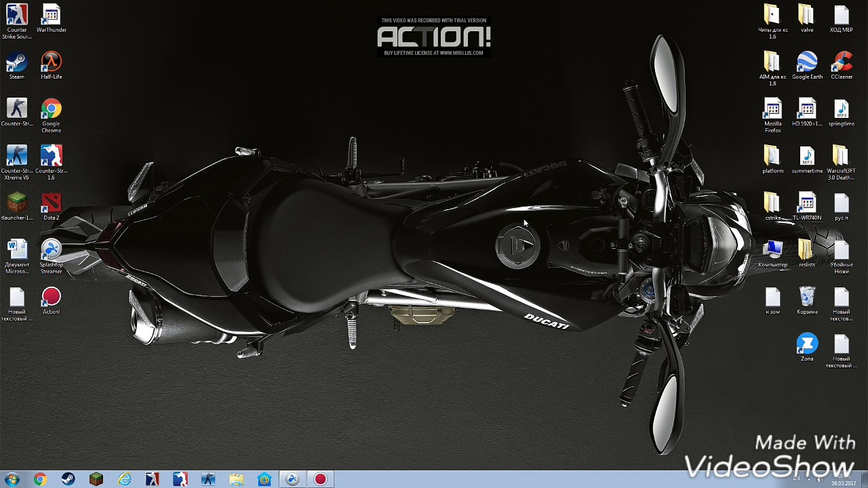Select the reslists folder on desktop
This screenshot has width=868, height=488.
point(807,254)
